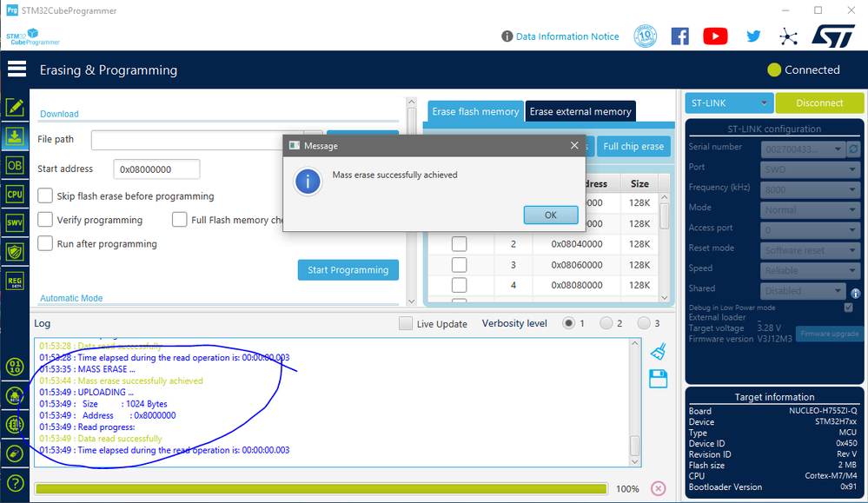
Task: Open the CPU panel icon
Action: pos(15,195)
